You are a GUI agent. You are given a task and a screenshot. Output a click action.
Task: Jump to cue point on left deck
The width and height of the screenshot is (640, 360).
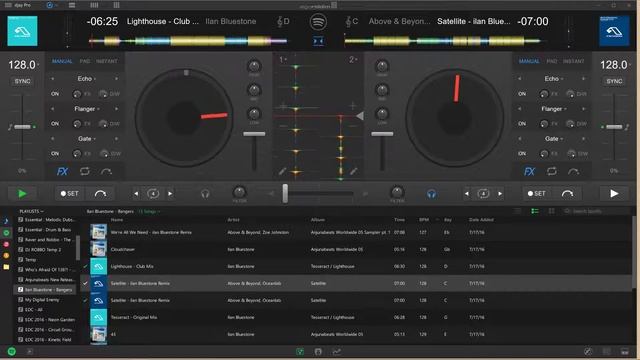100,194
